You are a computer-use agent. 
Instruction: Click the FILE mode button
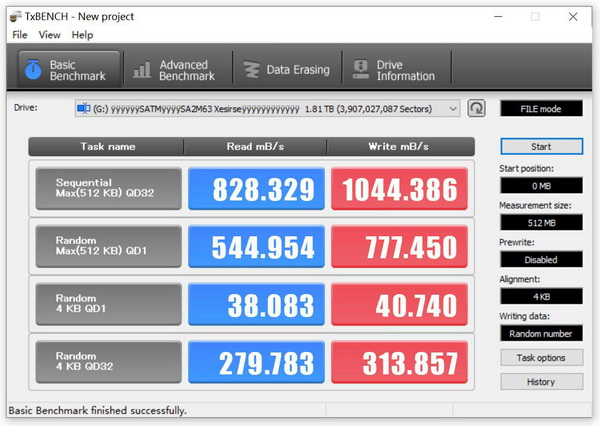pos(541,109)
